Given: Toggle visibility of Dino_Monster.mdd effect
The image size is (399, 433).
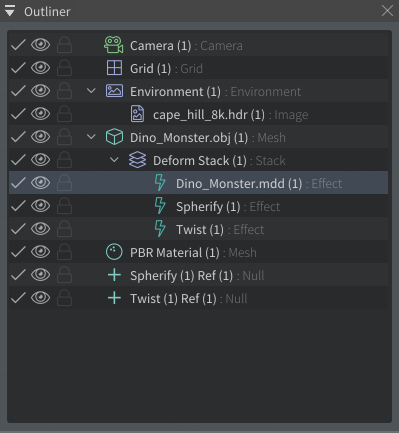Looking at the screenshot, I should (x=41, y=183).
